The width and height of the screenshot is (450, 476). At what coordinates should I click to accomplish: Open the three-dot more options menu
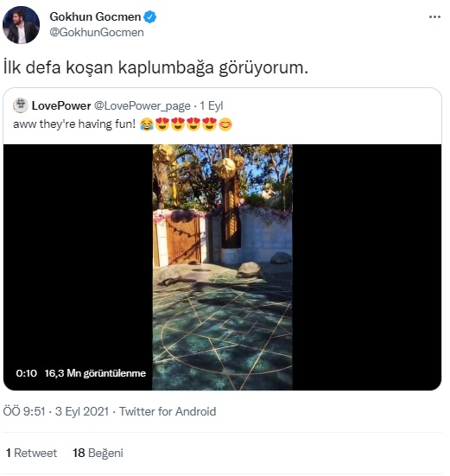click(434, 17)
